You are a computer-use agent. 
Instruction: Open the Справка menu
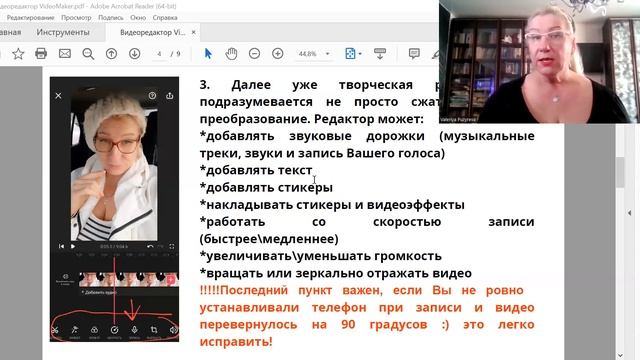tap(165, 18)
